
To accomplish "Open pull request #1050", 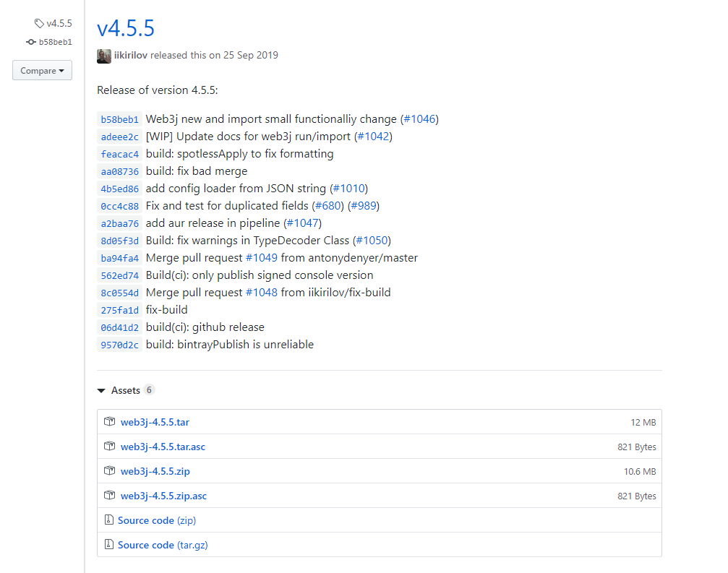I will 372,241.
